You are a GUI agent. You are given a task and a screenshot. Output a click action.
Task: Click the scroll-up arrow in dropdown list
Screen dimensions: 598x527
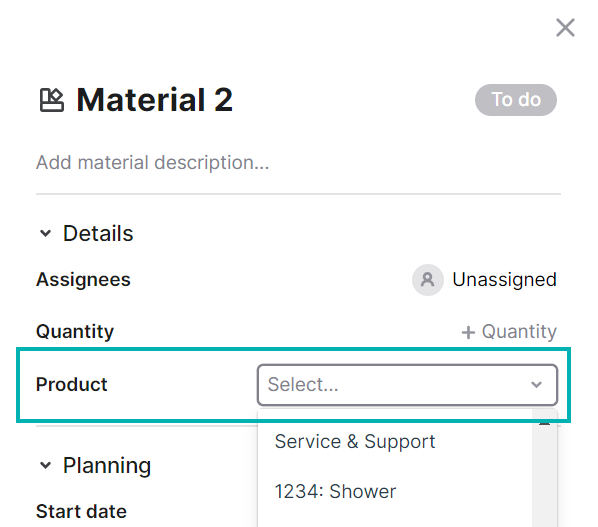(x=544, y=423)
